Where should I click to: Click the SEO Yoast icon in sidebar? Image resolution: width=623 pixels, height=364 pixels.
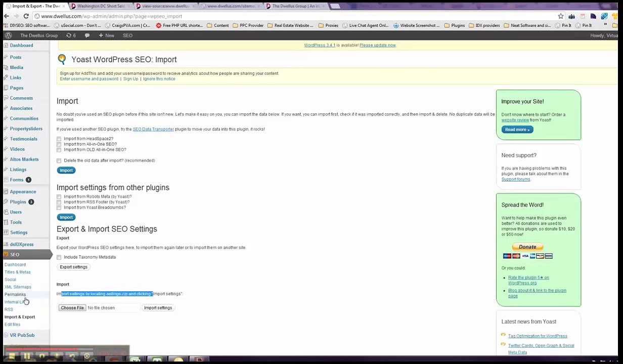(x=6, y=254)
